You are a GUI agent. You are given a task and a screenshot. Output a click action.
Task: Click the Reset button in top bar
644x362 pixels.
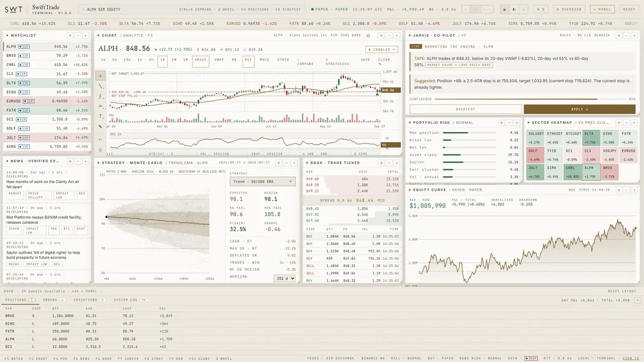click(628, 9)
